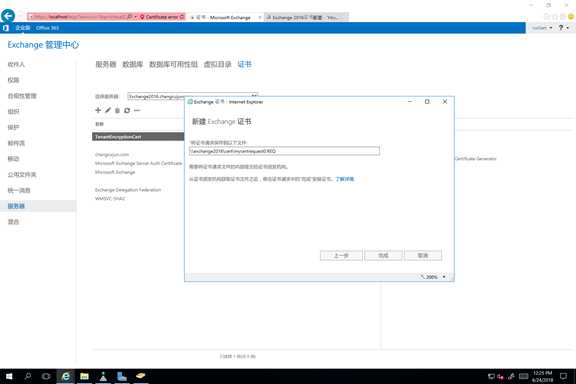576x384 pixels.
Task: Open 收件人 in left navigation
Action: tap(16, 64)
